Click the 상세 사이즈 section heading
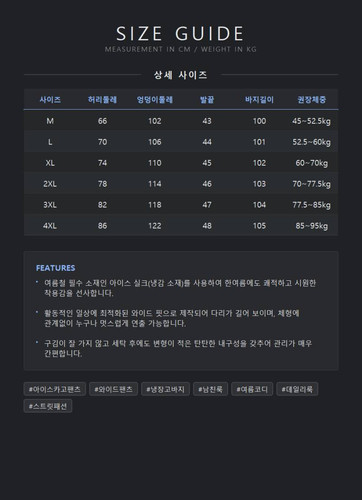 (x=180, y=75)
